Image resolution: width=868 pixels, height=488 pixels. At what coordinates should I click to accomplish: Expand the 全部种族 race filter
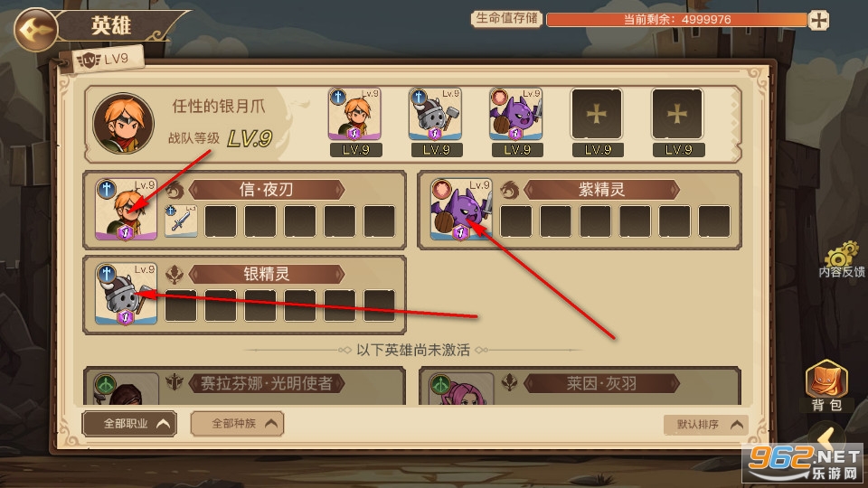(237, 424)
